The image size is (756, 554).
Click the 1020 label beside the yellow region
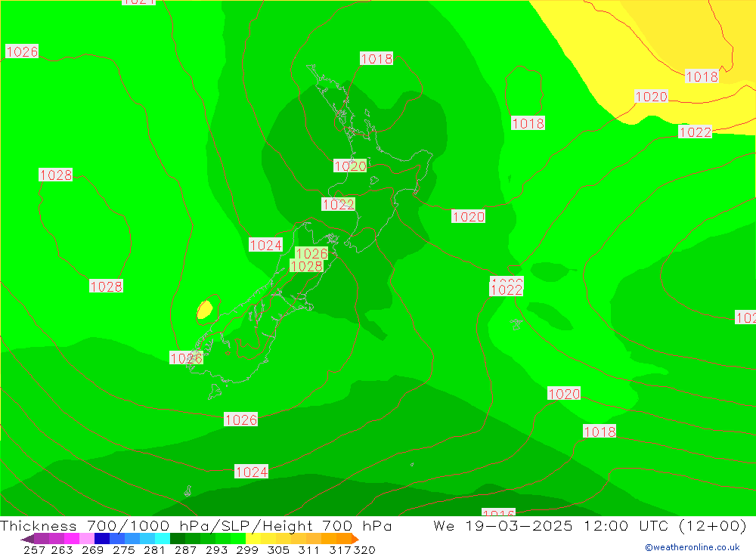point(651,97)
